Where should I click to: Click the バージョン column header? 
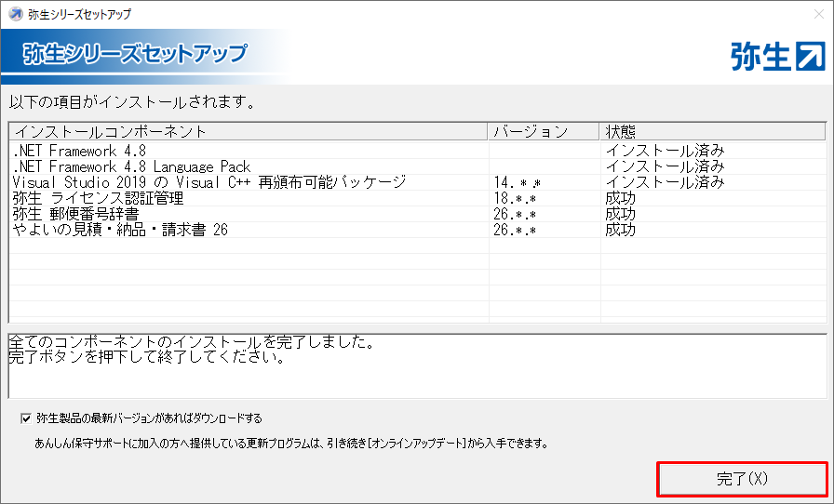(x=529, y=131)
